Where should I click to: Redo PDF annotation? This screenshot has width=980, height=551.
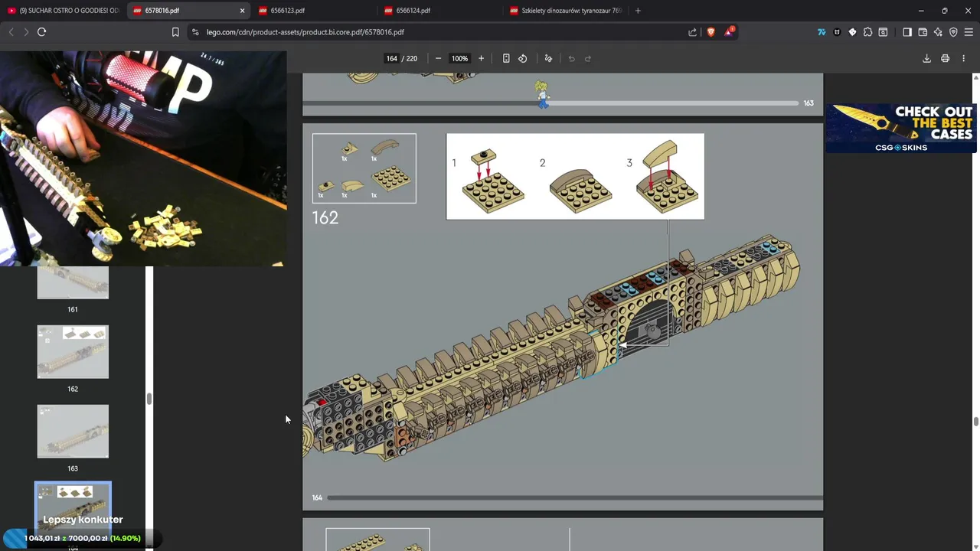pyautogui.click(x=588, y=58)
